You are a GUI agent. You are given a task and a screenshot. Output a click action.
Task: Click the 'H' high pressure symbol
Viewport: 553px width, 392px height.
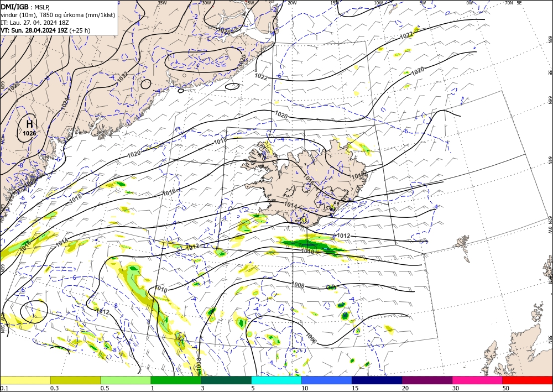30,124
